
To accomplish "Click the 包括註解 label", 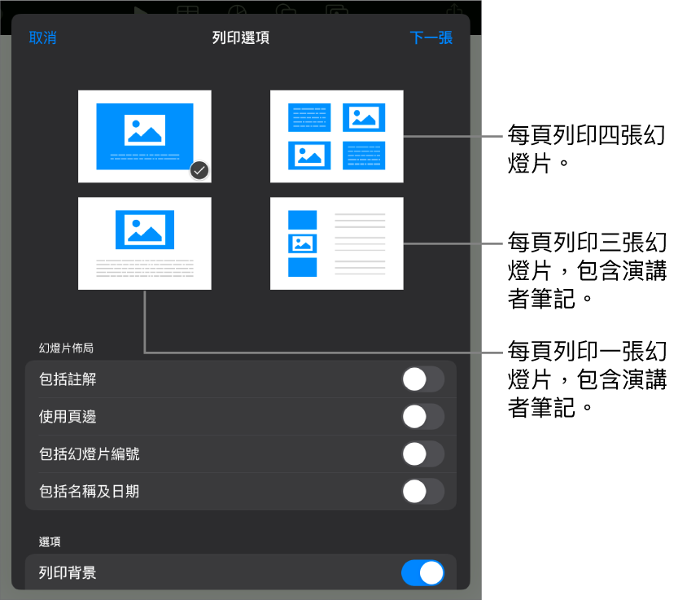I will [68, 379].
